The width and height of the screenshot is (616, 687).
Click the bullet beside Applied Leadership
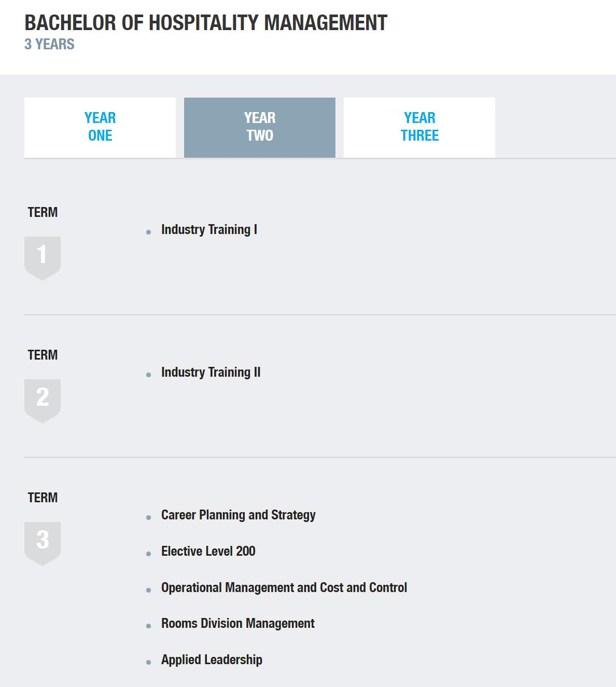[149, 663]
